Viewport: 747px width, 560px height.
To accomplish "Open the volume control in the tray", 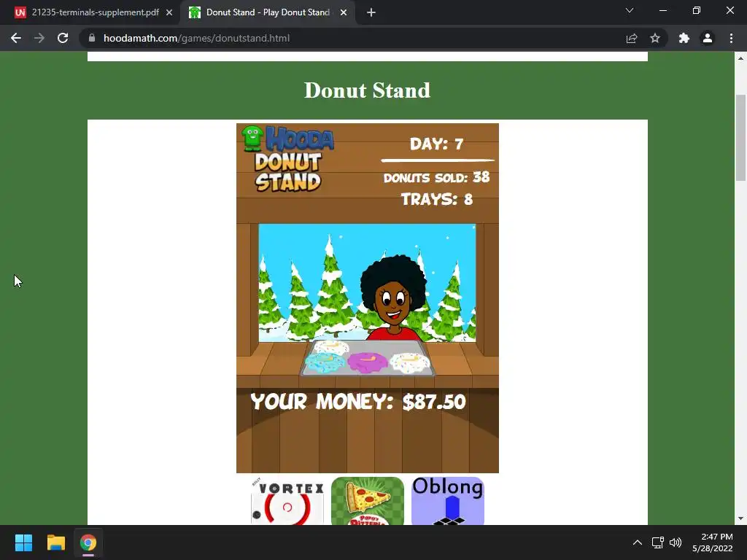I will 676,542.
